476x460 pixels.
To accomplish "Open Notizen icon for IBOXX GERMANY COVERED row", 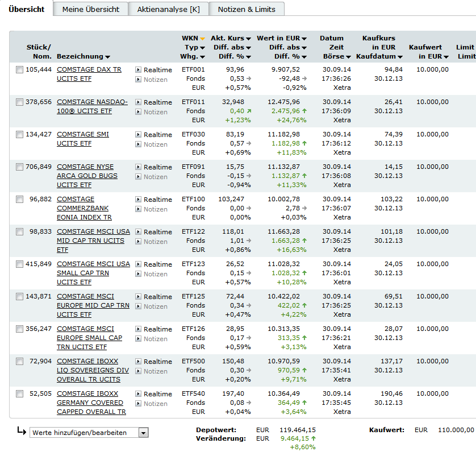I will point(138,404).
